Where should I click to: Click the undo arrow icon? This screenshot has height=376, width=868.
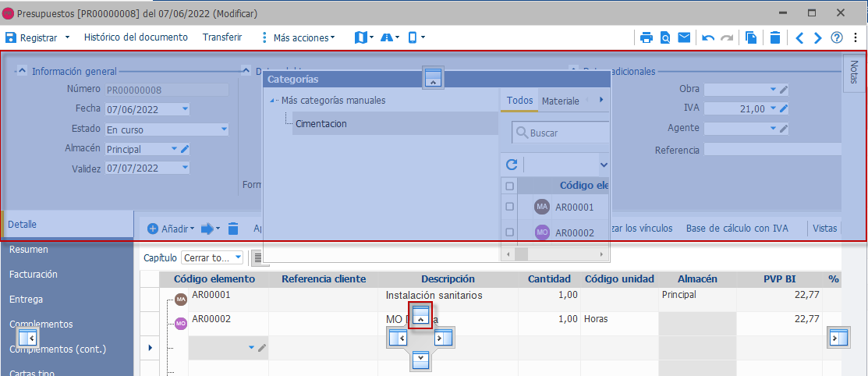(708, 37)
